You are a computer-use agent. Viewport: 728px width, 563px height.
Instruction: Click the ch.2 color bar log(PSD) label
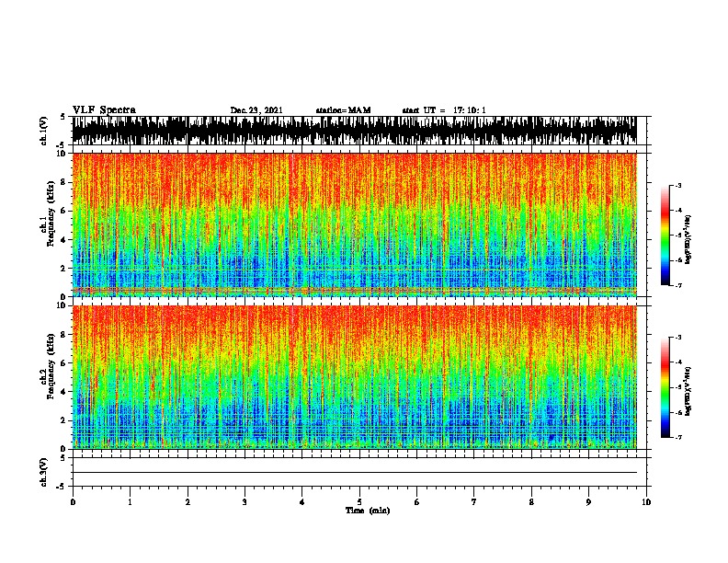click(688, 391)
